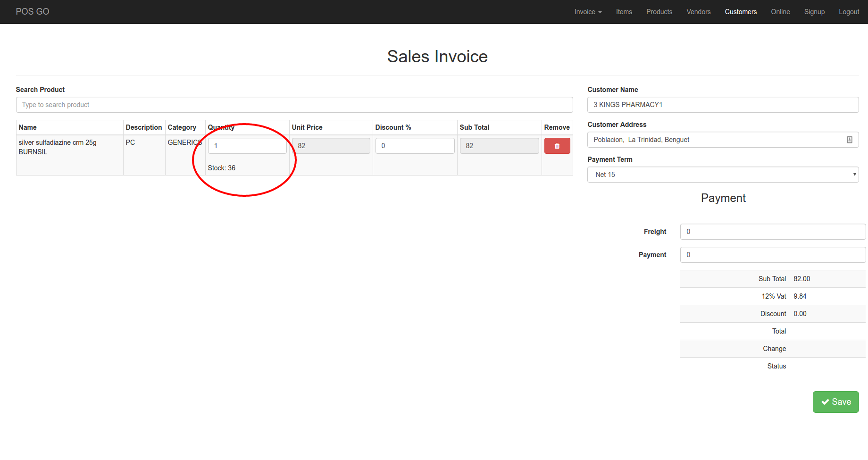
Task: Click the Payment amount input field
Action: click(773, 255)
